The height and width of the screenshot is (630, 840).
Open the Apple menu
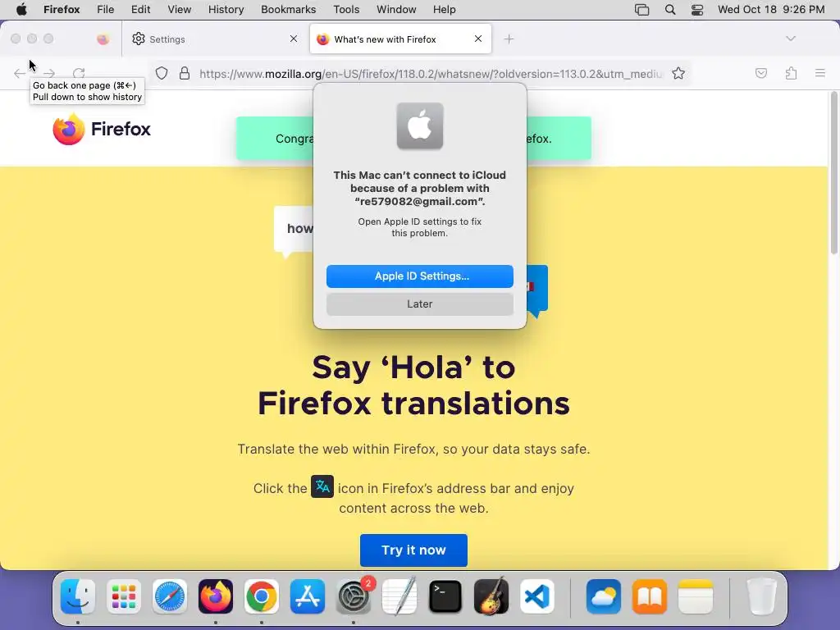click(21, 10)
